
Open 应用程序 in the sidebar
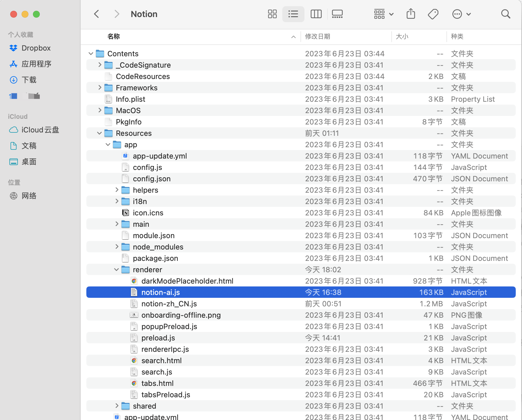(30, 64)
